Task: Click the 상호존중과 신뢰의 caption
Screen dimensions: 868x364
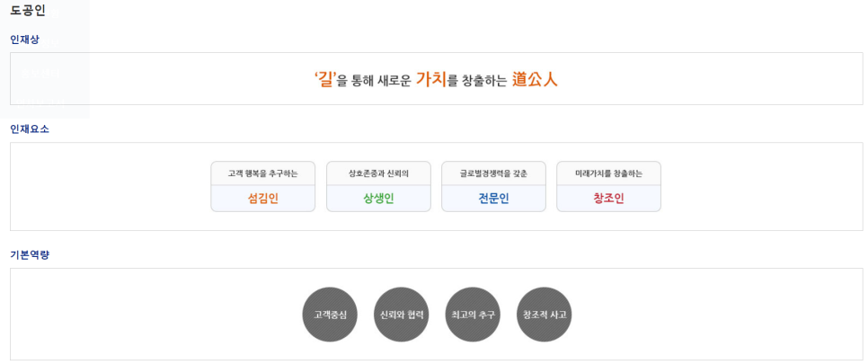Action: coord(378,173)
